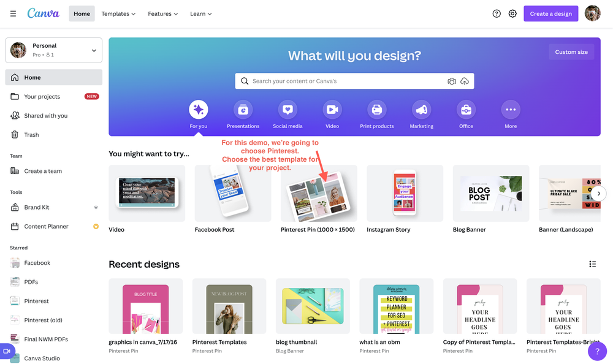Click the Create a design button
613x364 pixels.
pyautogui.click(x=550, y=13)
